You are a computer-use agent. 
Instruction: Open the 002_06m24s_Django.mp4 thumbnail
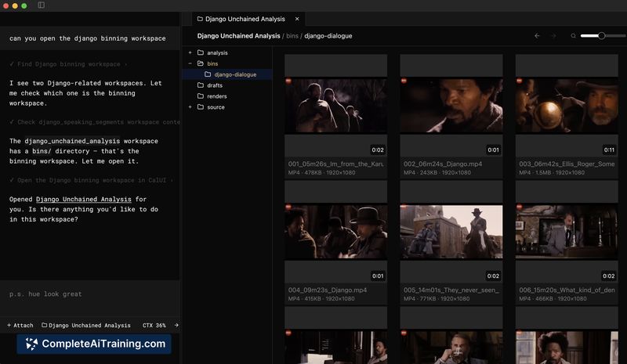(x=451, y=105)
